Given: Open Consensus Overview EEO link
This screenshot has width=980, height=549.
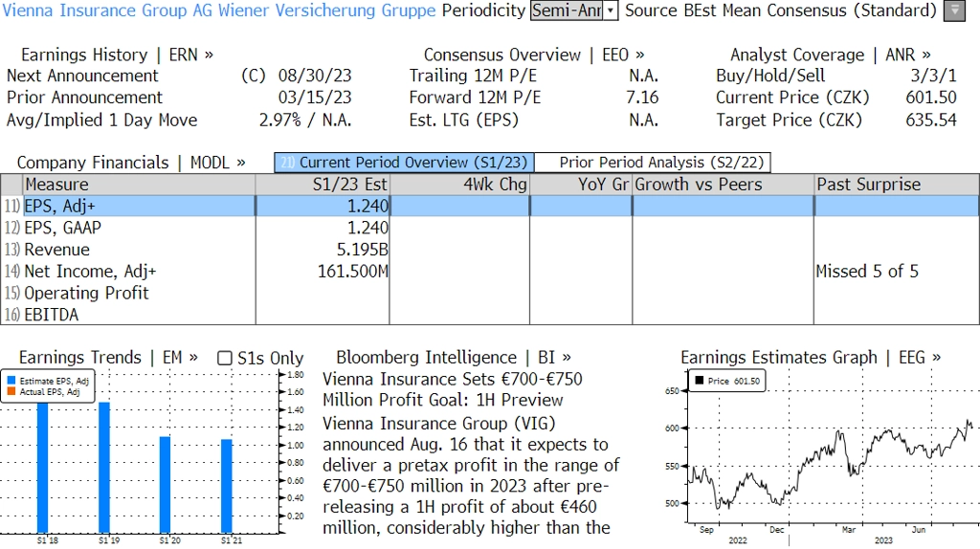Looking at the screenshot, I should [x=534, y=55].
